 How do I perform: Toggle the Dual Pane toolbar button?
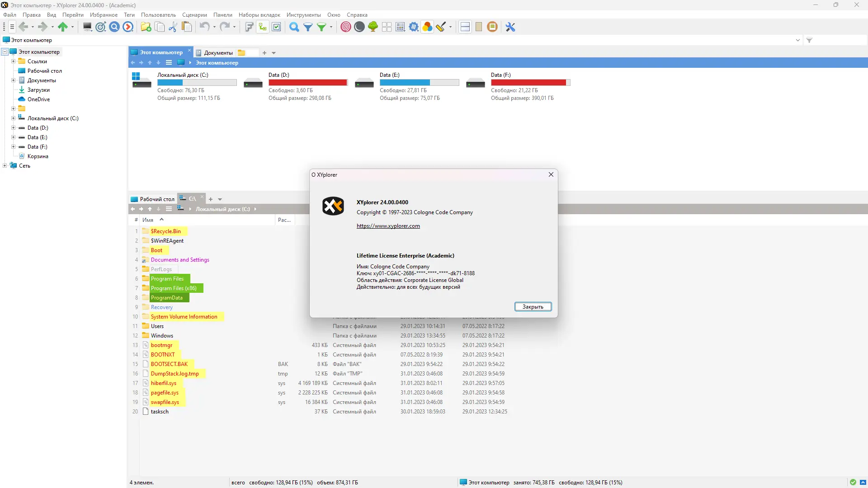click(465, 27)
